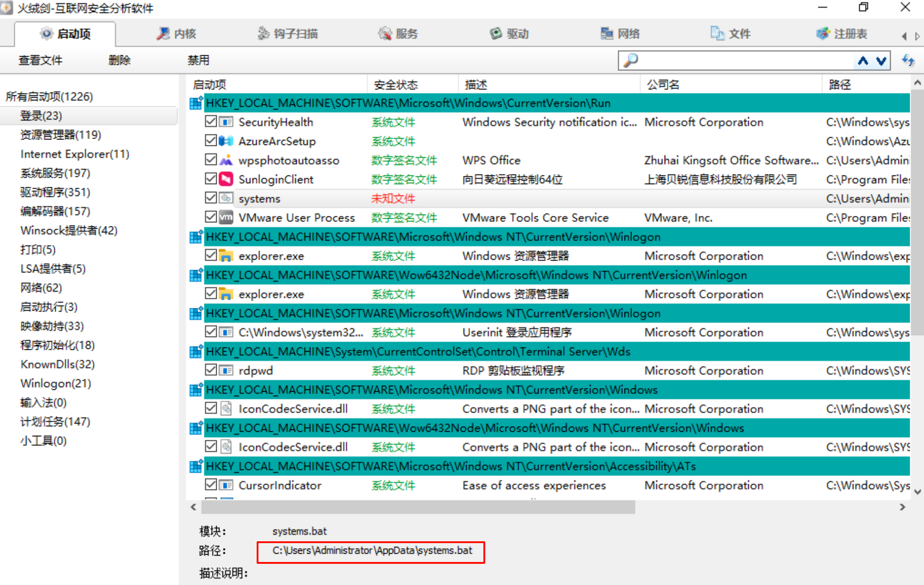This screenshot has height=585, width=924.
Task: Click the refresh icon beside search
Action: click(x=908, y=60)
